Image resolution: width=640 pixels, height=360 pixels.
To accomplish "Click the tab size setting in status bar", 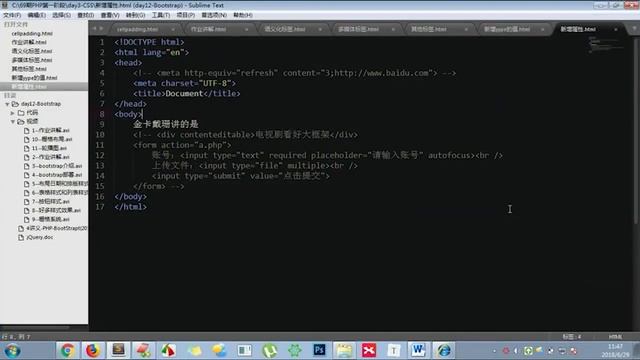I will tap(571, 337).
